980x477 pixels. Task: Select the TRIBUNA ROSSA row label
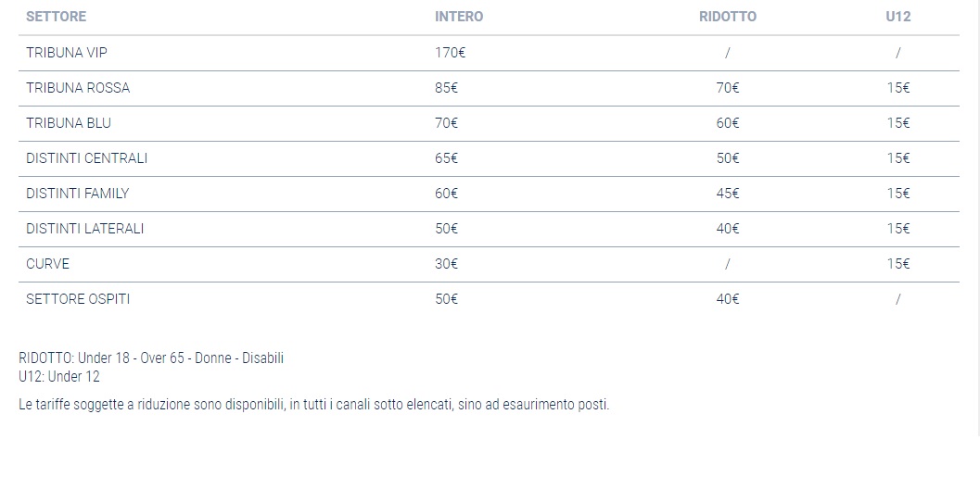click(x=78, y=88)
